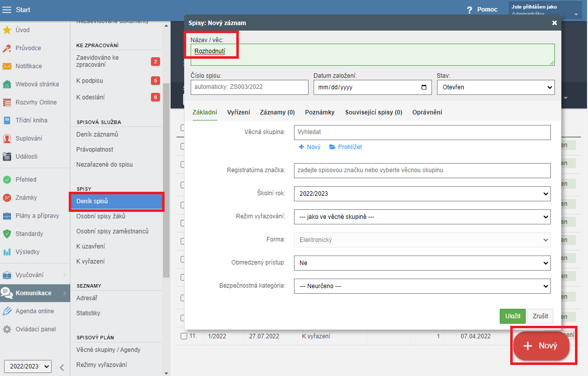Tick the checkbox for row 11
The image size is (588, 376).
[x=184, y=336]
